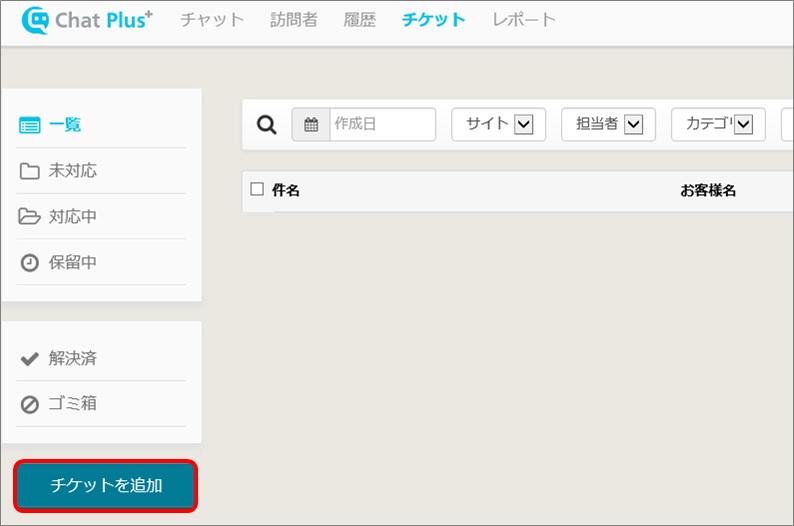794x526 pixels.
Task: Click the 作成日 date input field
Action: pyautogui.click(x=382, y=124)
